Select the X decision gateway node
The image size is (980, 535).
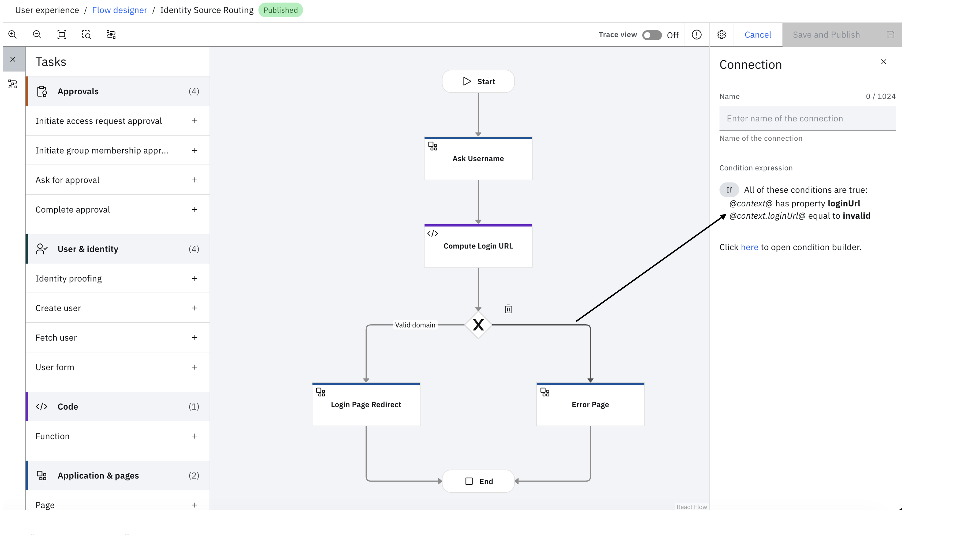[478, 325]
